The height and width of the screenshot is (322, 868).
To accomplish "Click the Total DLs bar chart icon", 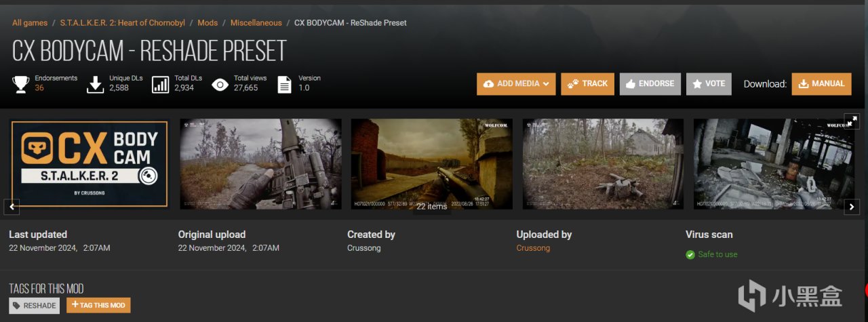I will click(x=161, y=84).
